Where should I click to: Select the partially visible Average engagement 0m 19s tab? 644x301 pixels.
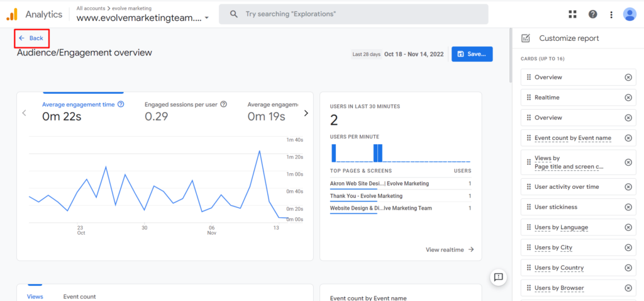click(x=273, y=111)
